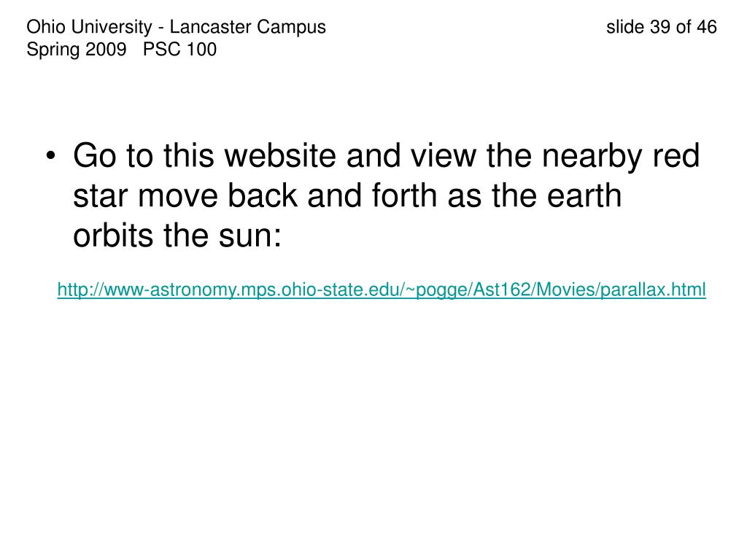
Task: Select the word 'back' in the bullet
Action: tap(263, 195)
